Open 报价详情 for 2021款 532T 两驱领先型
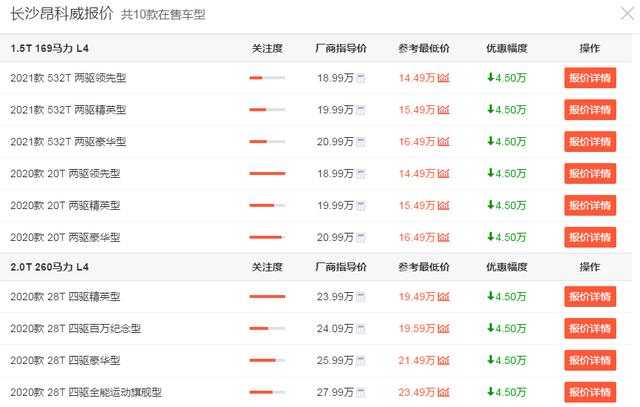The image size is (640, 407). (590, 78)
